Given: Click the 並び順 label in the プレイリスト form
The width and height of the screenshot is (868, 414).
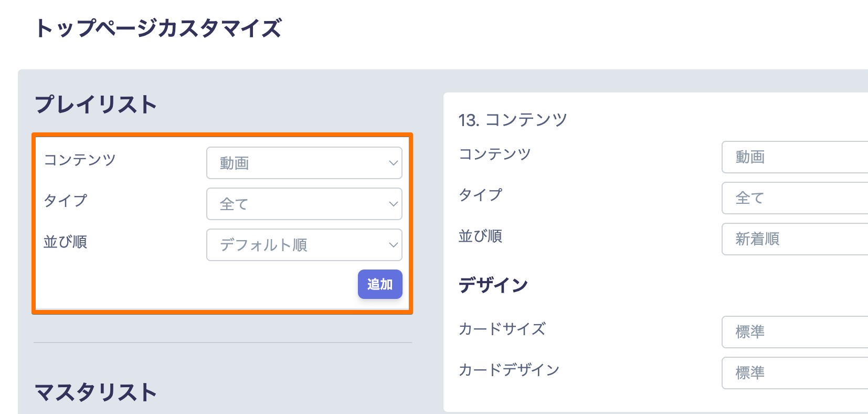Looking at the screenshot, I should (x=66, y=242).
